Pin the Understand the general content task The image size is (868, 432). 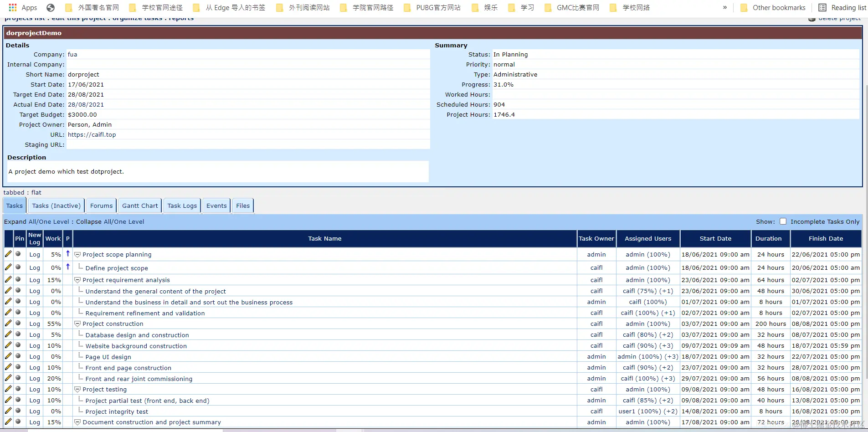pos(18,290)
